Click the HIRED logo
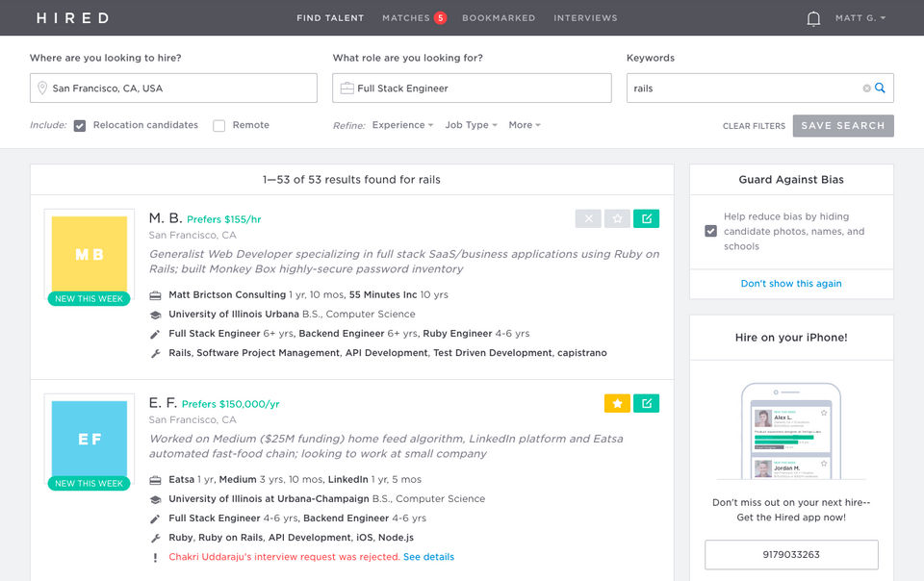Screen dimensions: 924x581 pos(73,18)
